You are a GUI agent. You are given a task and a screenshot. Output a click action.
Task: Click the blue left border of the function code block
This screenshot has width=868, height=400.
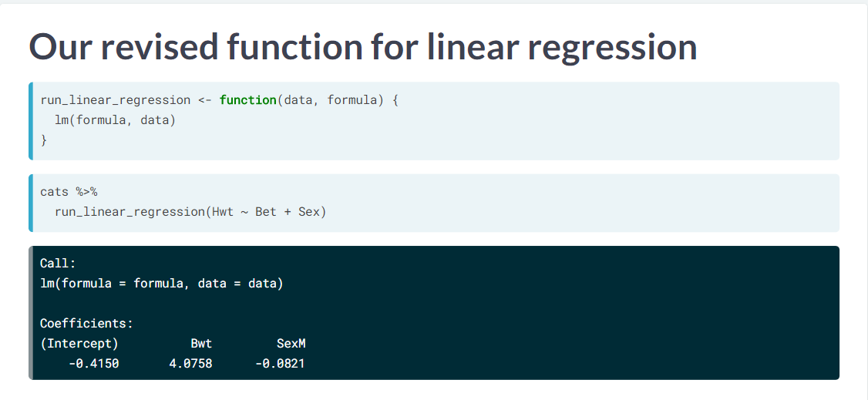pyautogui.click(x=31, y=121)
